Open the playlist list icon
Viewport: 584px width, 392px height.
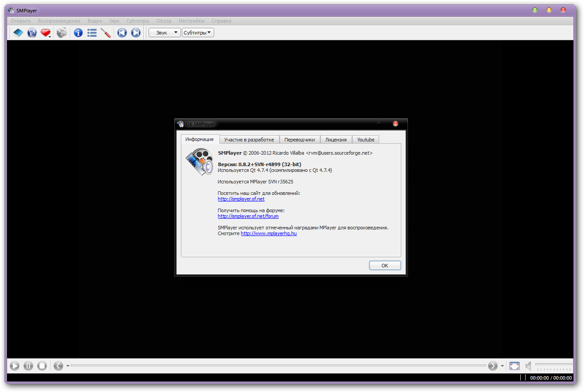pyautogui.click(x=92, y=33)
